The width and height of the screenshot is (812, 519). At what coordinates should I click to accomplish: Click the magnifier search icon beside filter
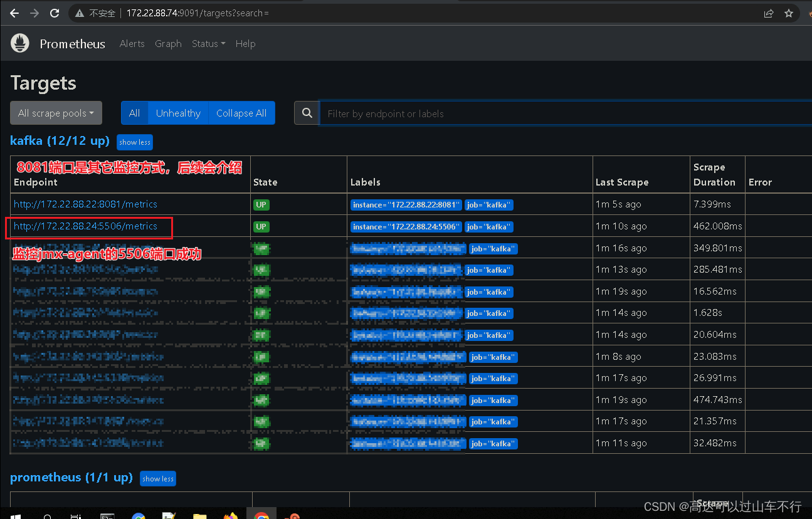click(x=307, y=113)
